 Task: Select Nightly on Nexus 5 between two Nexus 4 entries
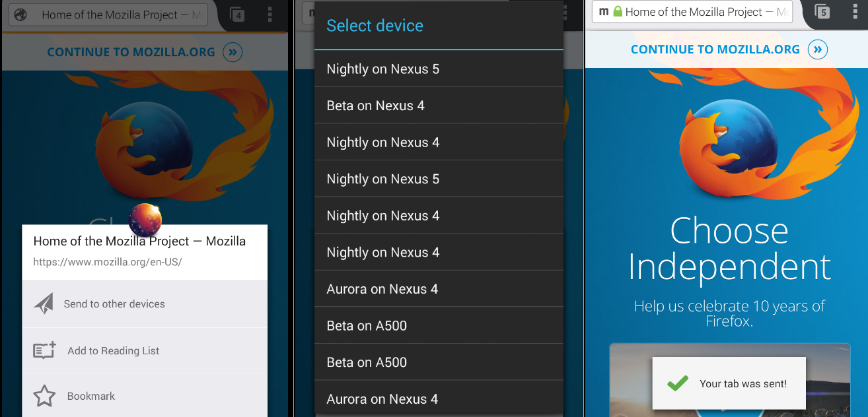pyautogui.click(x=439, y=179)
